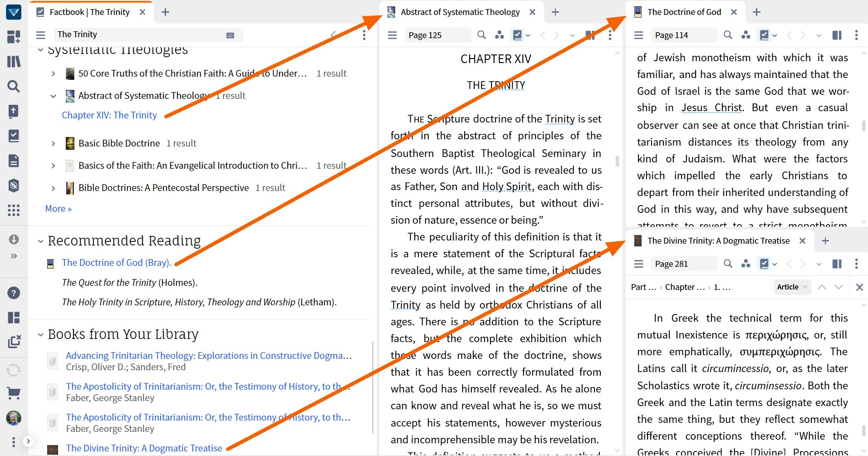The height and width of the screenshot is (456, 868).
Task: Click The Trinity Factbook search box
Action: (x=148, y=34)
